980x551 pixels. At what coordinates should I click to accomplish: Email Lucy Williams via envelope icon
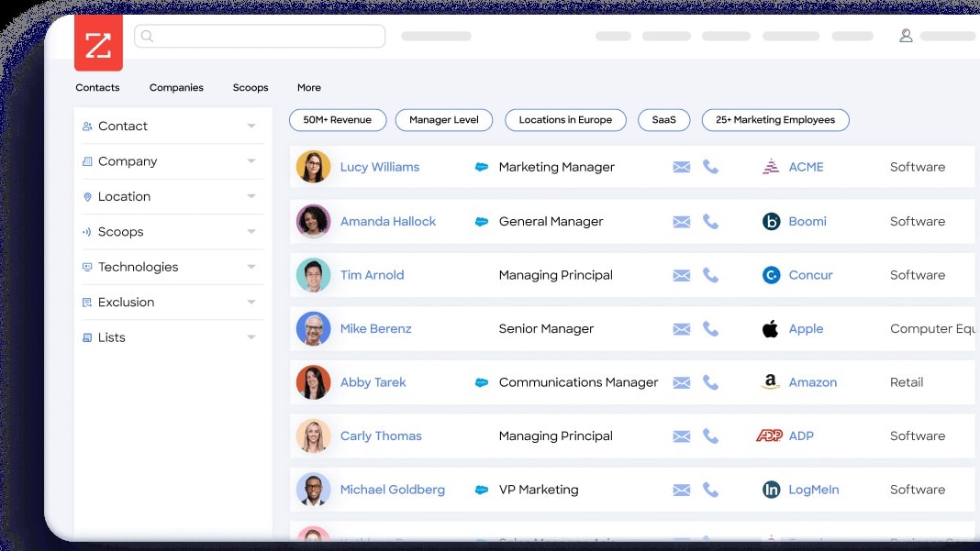[681, 167]
